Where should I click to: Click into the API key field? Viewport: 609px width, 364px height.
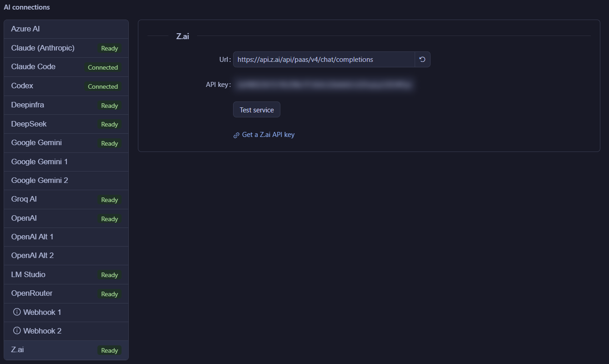[325, 85]
